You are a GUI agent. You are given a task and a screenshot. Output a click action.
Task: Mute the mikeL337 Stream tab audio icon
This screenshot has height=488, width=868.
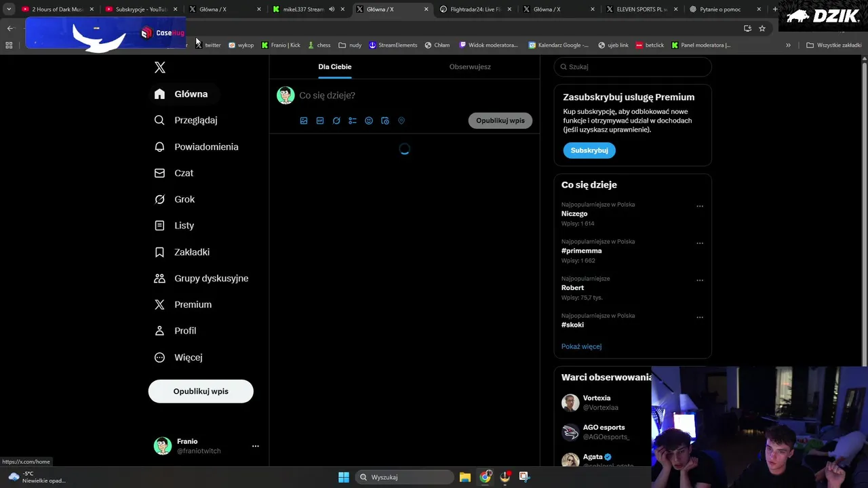tap(332, 9)
